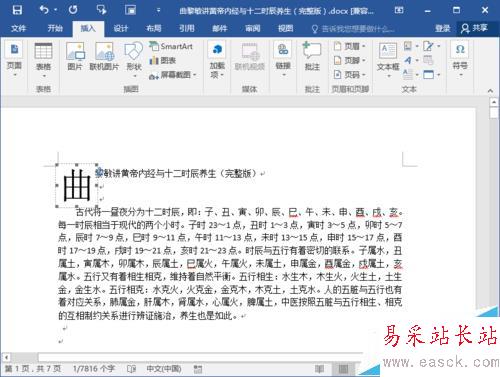Open proofing check icon in status bar
Screen dimensions: 500x377
coord(132,369)
